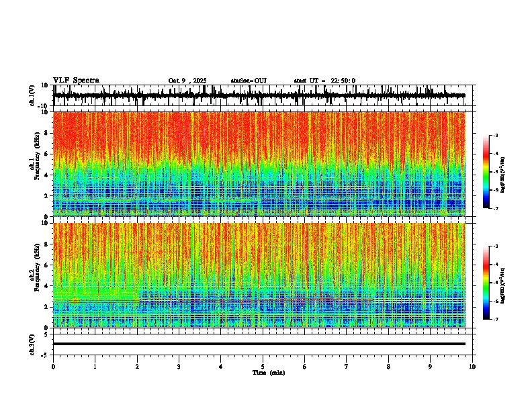The image size is (532, 411).
Task: Click the "Time (min)" axis title
Action: (269, 373)
